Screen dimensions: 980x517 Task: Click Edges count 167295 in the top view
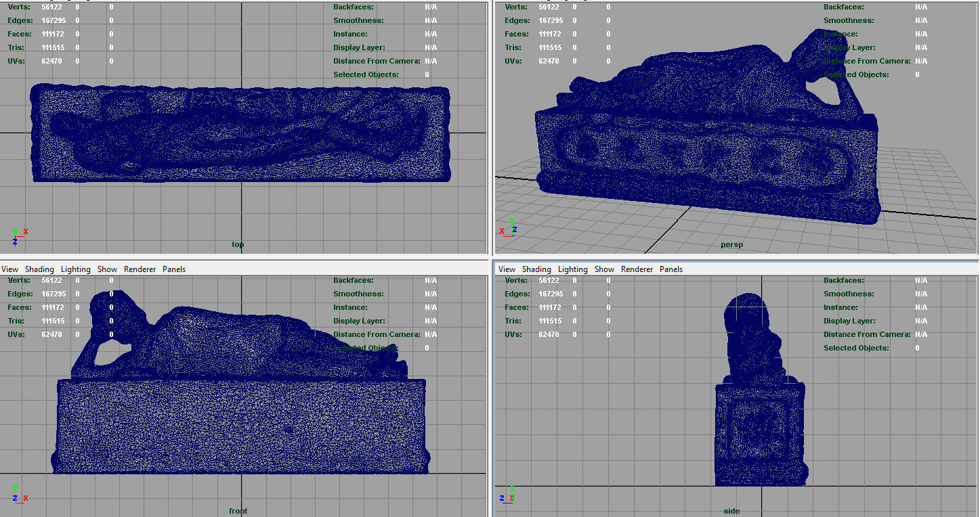pos(55,20)
